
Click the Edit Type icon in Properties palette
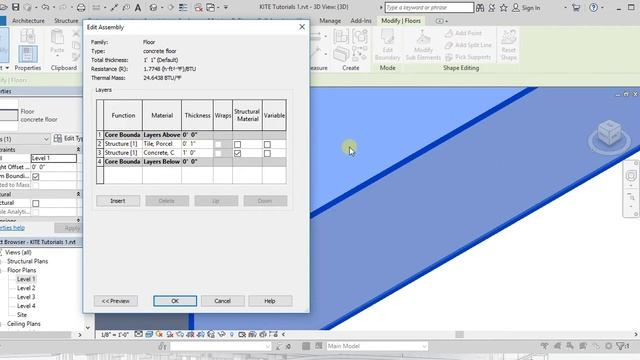pyautogui.click(x=58, y=138)
